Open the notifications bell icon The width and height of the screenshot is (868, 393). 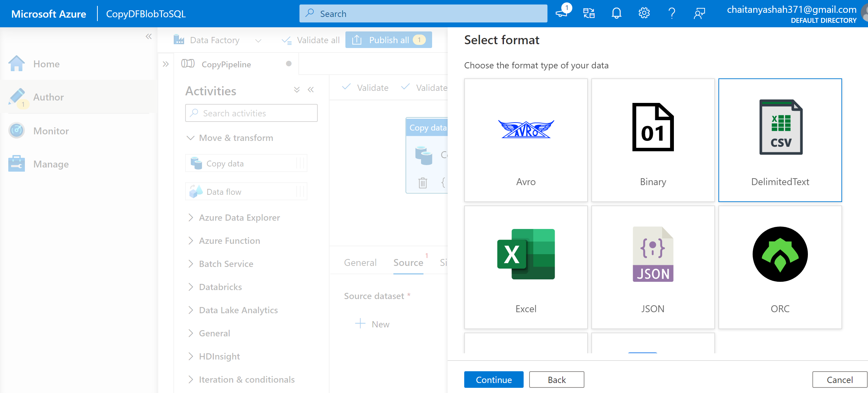(x=617, y=13)
